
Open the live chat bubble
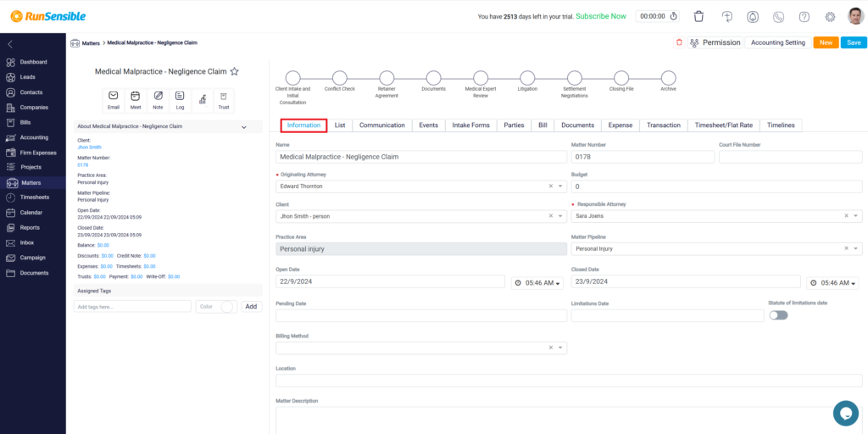click(x=846, y=413)
